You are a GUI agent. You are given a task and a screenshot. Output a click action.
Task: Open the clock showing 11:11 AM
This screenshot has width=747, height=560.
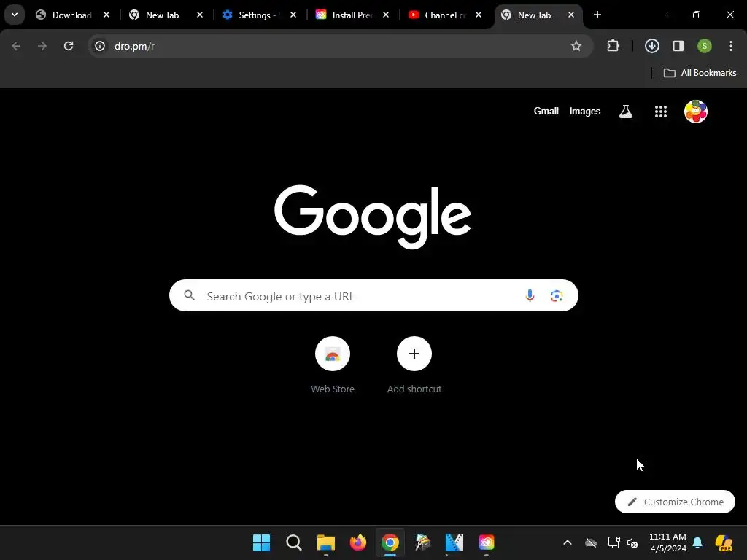[667, 542]
